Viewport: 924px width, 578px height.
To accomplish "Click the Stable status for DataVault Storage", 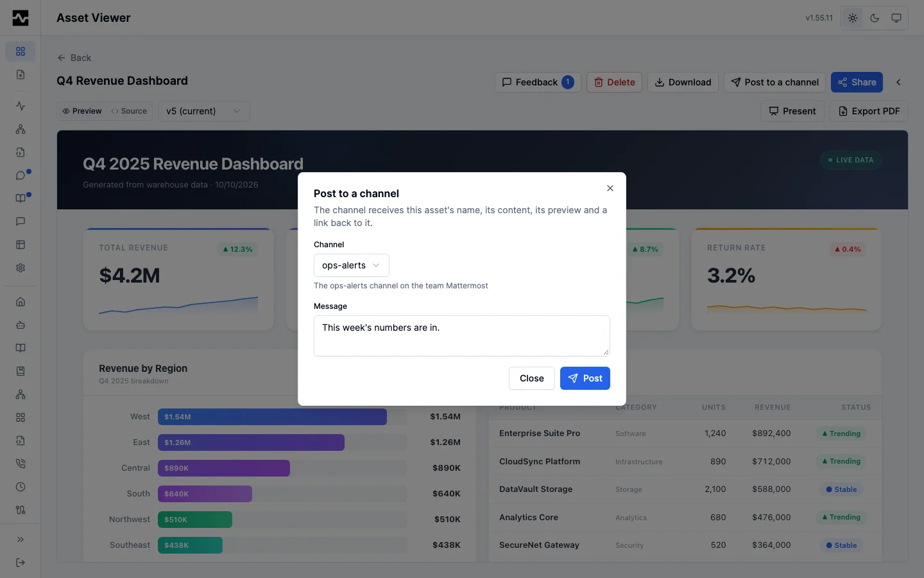I will [x=841, y=489].
